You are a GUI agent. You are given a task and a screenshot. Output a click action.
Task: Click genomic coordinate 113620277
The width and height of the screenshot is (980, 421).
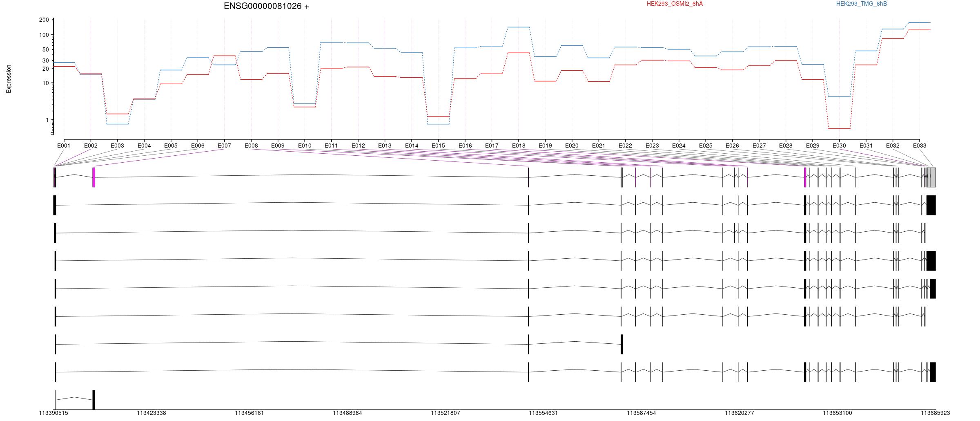pos(739,413)
